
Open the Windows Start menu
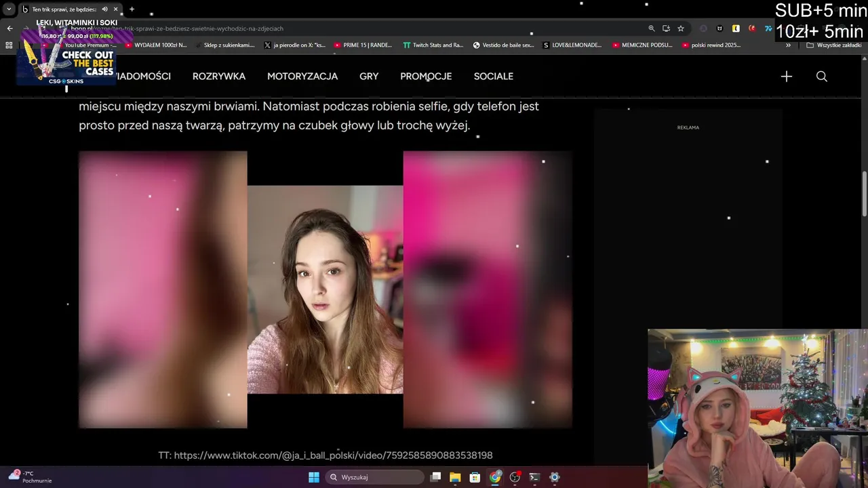pyautogui.click(x=314, y=477)
